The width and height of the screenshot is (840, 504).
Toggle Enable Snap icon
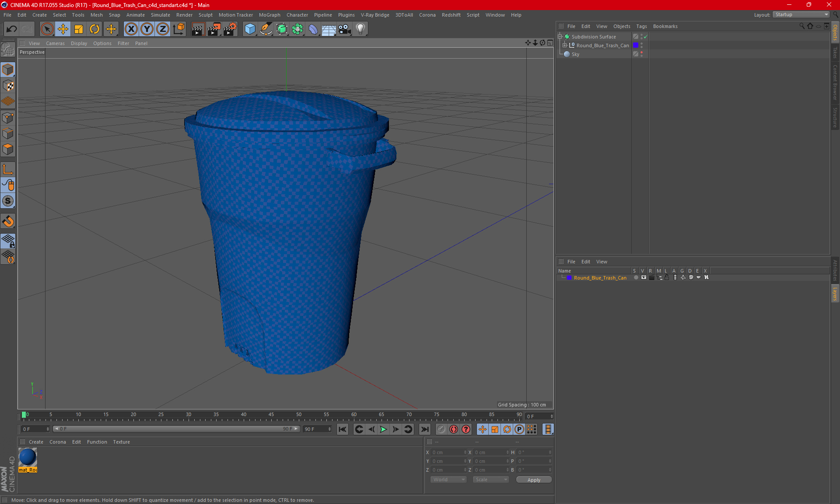click(8, 221)
